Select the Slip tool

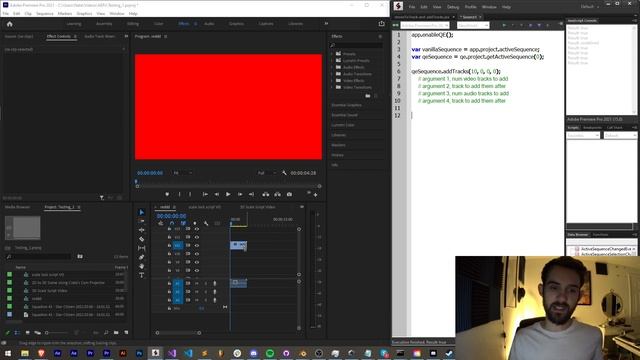[x=142, y=248]
